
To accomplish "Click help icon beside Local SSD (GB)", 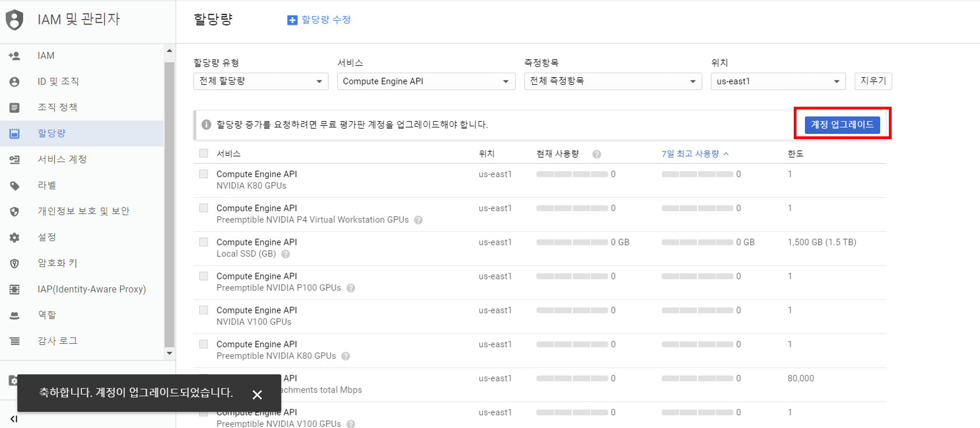I will pyautogui.click(x=286, y=254).
